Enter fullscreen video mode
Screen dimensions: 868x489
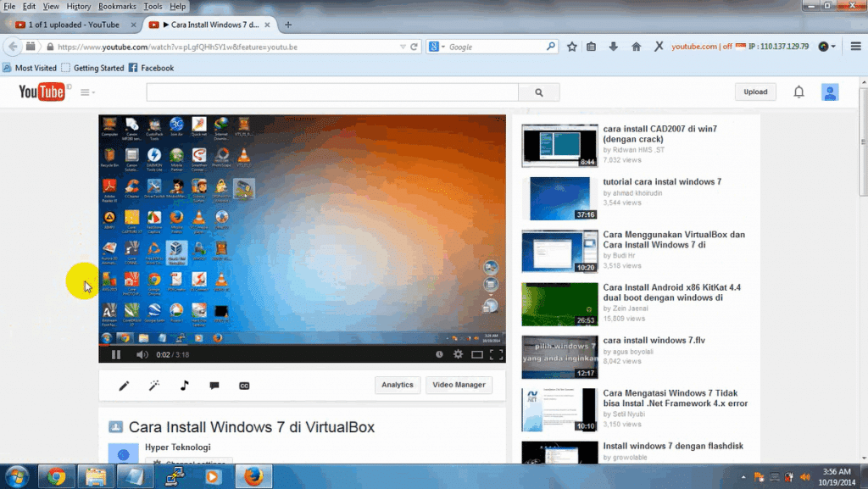click(x=496, y=354)
